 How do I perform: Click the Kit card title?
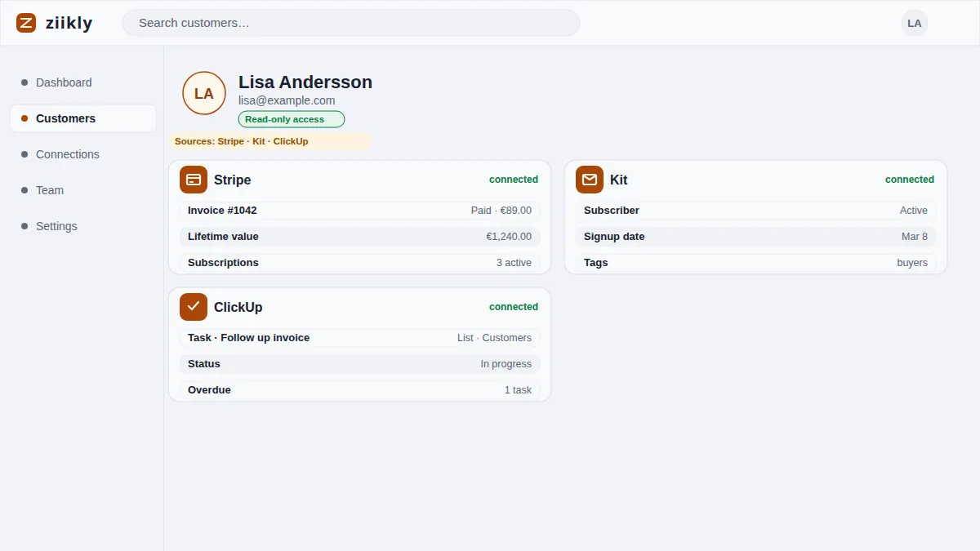coord(619,180)
